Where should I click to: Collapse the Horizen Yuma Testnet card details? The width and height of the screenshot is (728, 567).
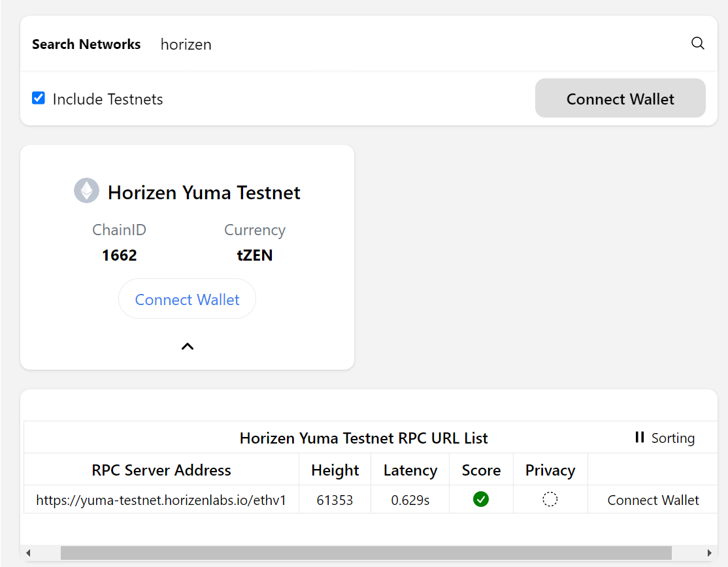[187, 346]
